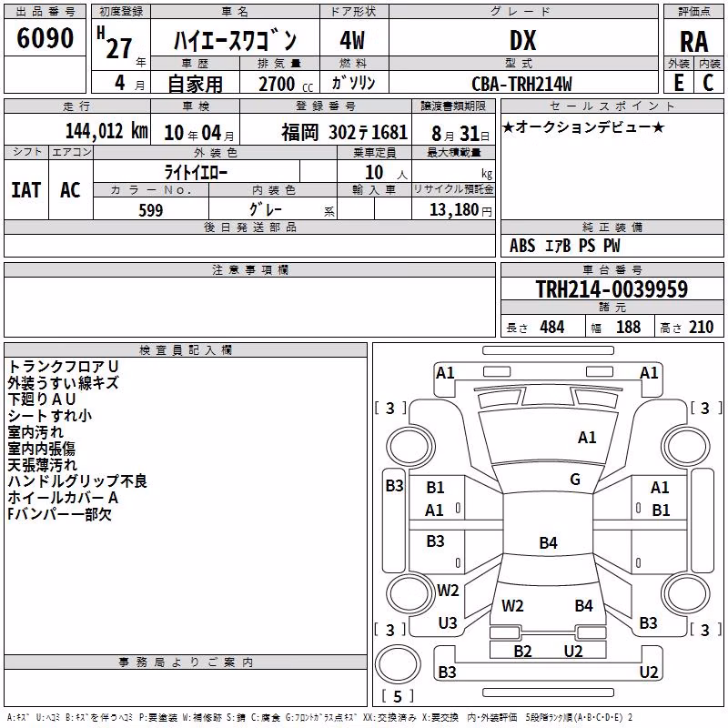
Task: Click the vehicle history value 自家用
Action: click(195, 84)
